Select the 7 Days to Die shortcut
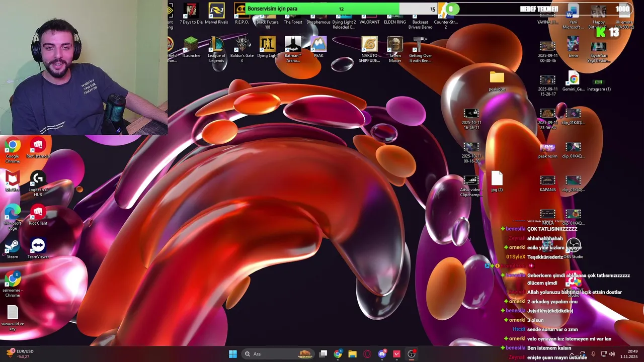The image size is (644, 362). [x=191, y=14]
